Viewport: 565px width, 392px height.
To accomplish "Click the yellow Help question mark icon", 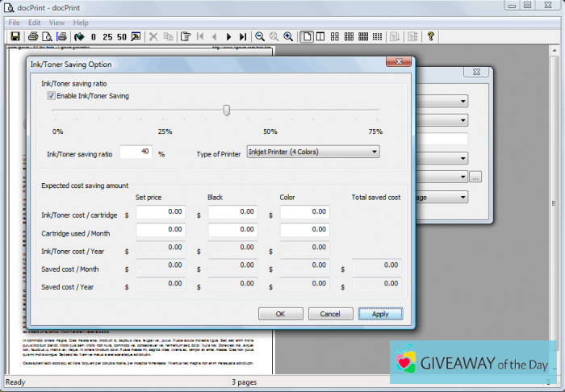I will (x=431, y=36).
